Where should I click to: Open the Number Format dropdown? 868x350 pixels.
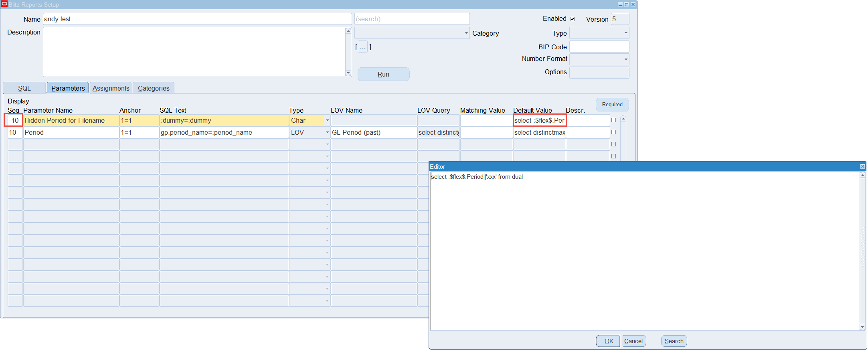626,59
